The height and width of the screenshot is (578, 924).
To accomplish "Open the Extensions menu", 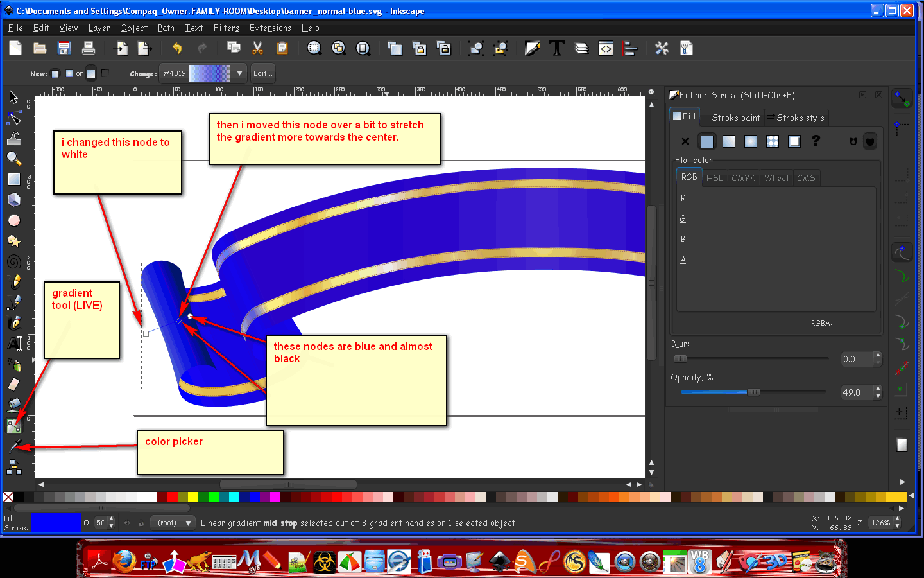I will tap(270, 28).
